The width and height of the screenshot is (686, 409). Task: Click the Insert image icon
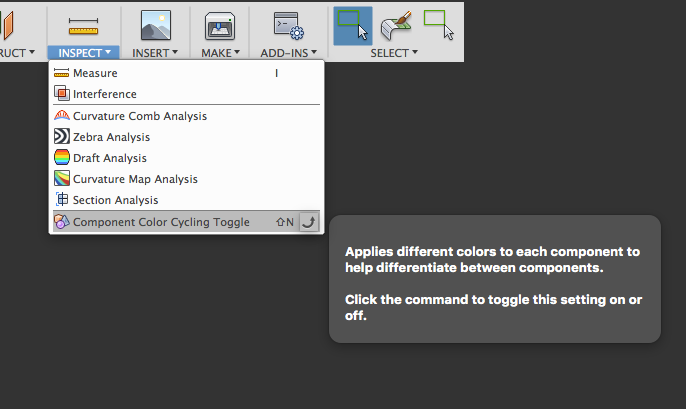point(156,25)
